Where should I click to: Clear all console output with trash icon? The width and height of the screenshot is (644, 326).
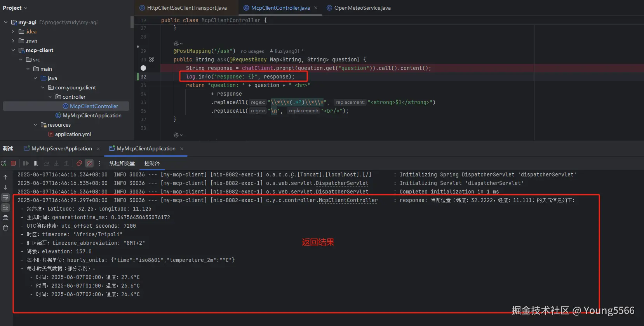tap(5, 228)
